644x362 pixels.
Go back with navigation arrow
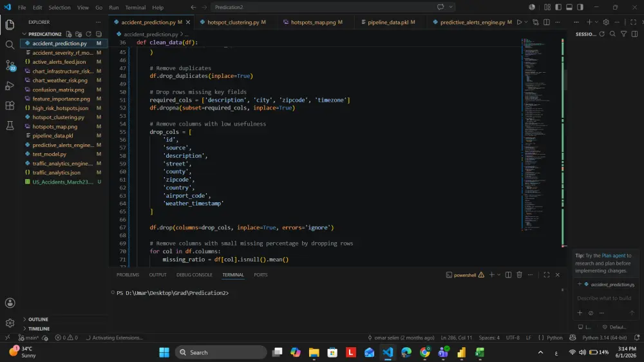click(193, 7)
